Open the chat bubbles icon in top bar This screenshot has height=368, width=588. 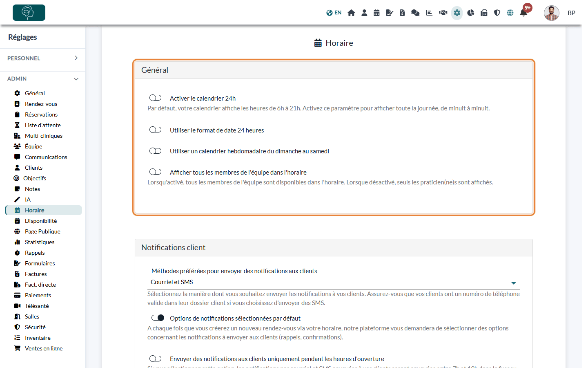click(x=415, y=13)
